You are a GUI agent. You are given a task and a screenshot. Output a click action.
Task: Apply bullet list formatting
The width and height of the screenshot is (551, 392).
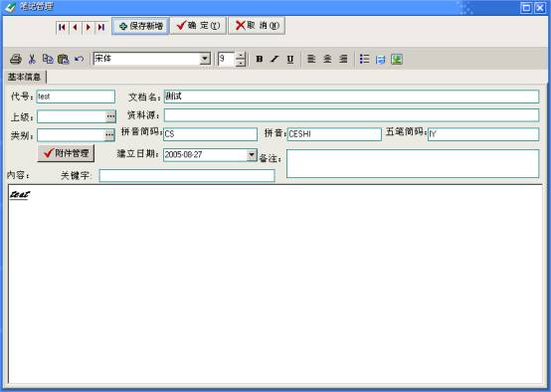(364, 59)
